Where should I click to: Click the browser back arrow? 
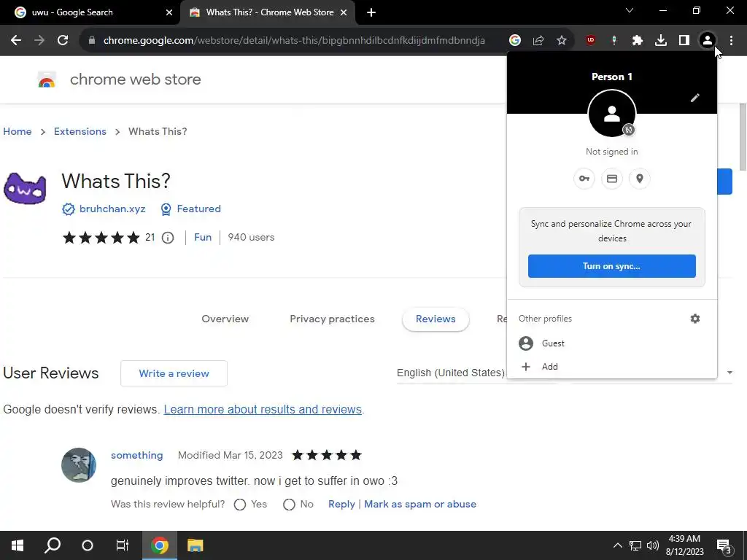[16, 40]
